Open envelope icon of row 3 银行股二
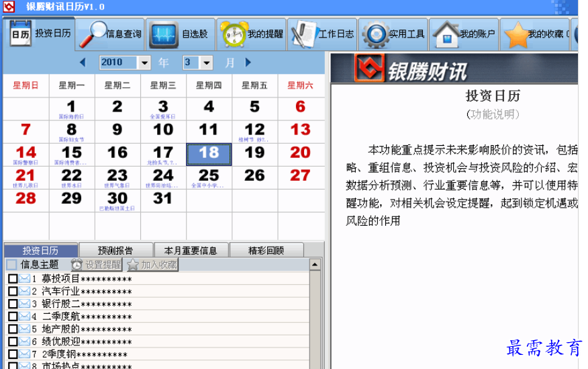588x369 pixels. tap(24, 303)
